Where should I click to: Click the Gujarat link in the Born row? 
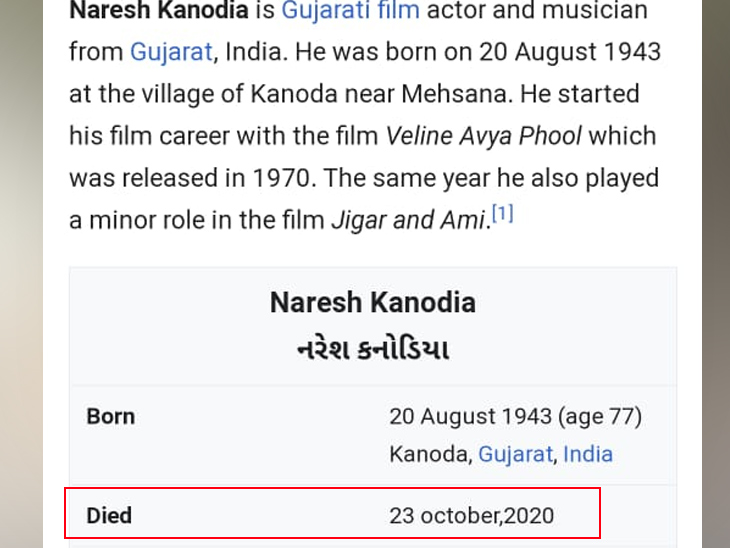[x=515, y=454]
